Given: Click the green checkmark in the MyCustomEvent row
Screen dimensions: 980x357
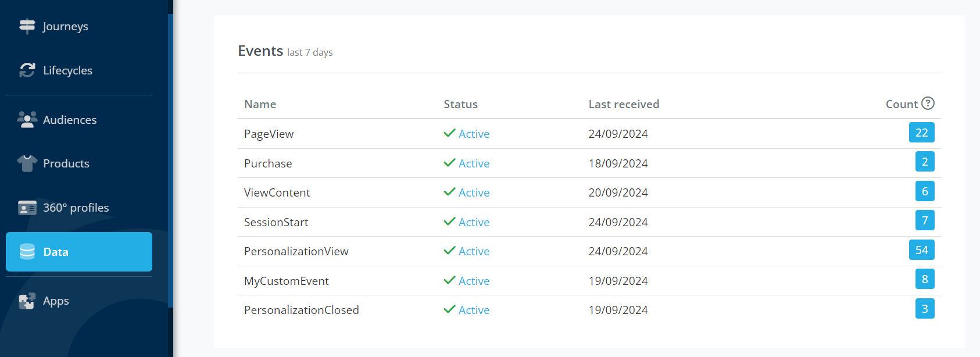Looking at the screenshot, I should tap(449, 280).
